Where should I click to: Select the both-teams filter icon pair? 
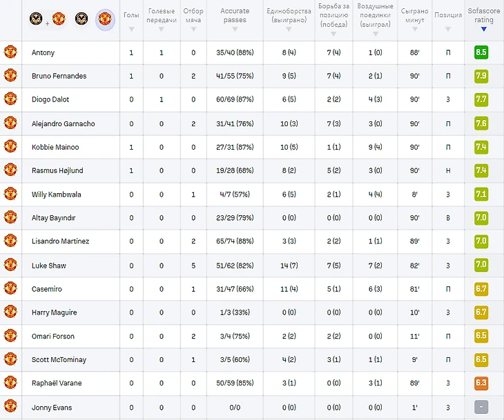46,19
